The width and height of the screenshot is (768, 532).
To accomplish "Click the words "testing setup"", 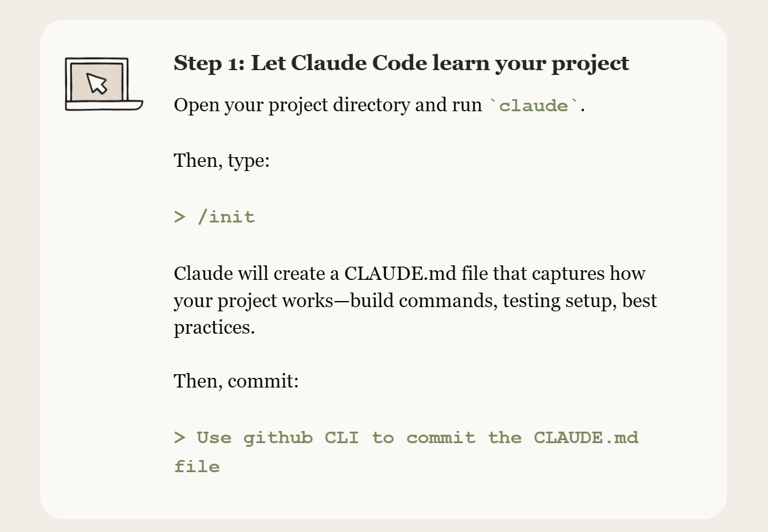I will [x=559, y=300].
